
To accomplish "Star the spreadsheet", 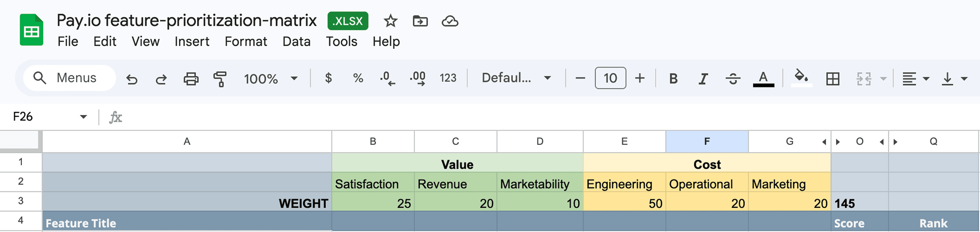I will [390, 21].
